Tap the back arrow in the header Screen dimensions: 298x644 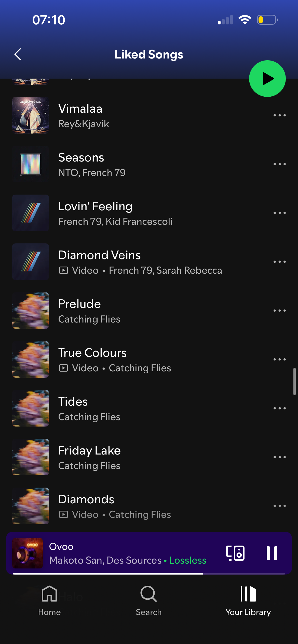(18, 54)
